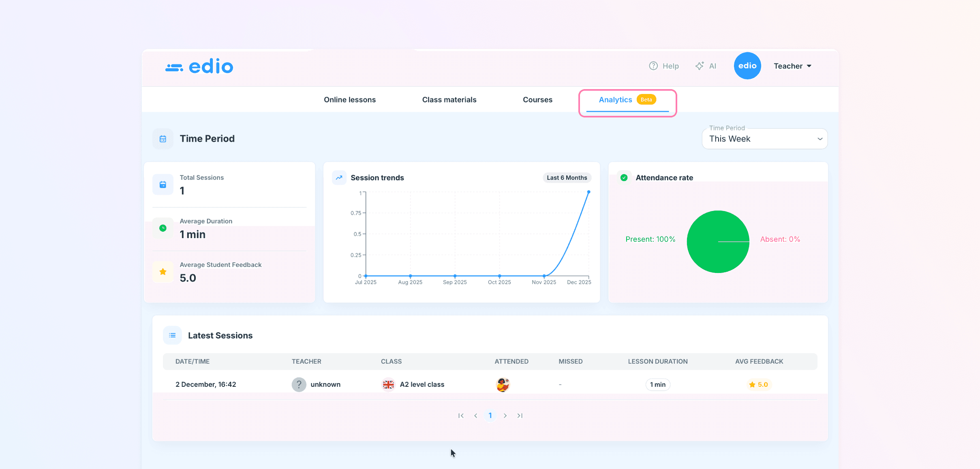The image size is (980, 469).
Task: Expand the This Week time period selector
Action: (764, 139)
